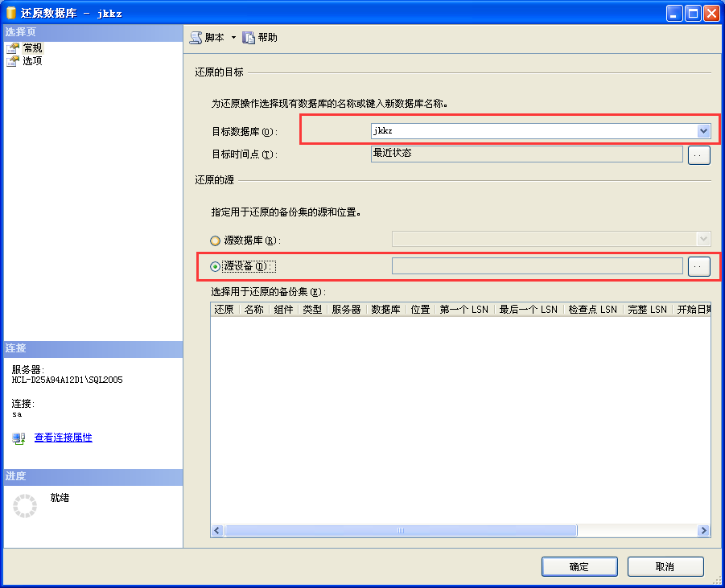The width and height of the screenshot is (725, 588).
Task: Click the 确定 button
Action: pyautogui.click(x=579, y=567)
